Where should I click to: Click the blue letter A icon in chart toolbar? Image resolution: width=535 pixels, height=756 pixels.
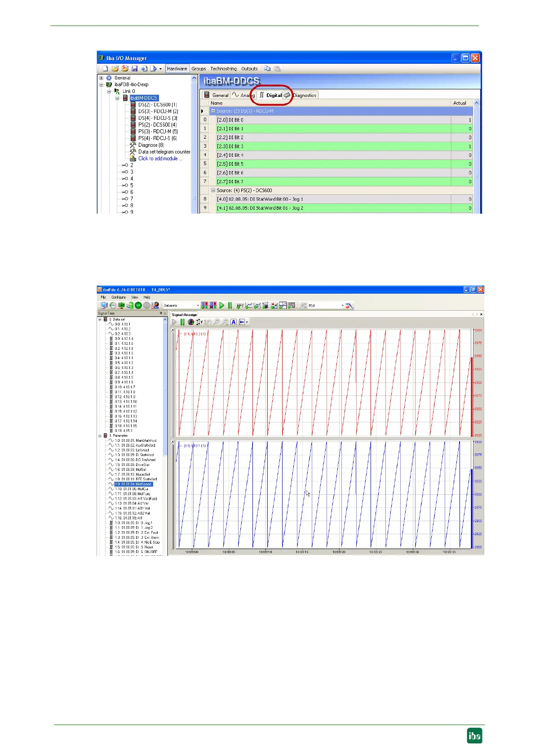coord(234,322)
